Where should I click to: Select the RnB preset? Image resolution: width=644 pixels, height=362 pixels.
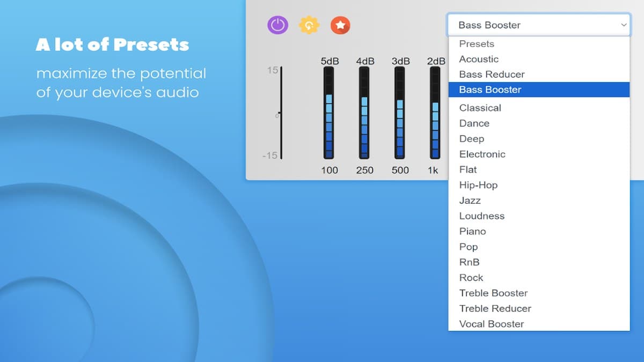point(539,262)
